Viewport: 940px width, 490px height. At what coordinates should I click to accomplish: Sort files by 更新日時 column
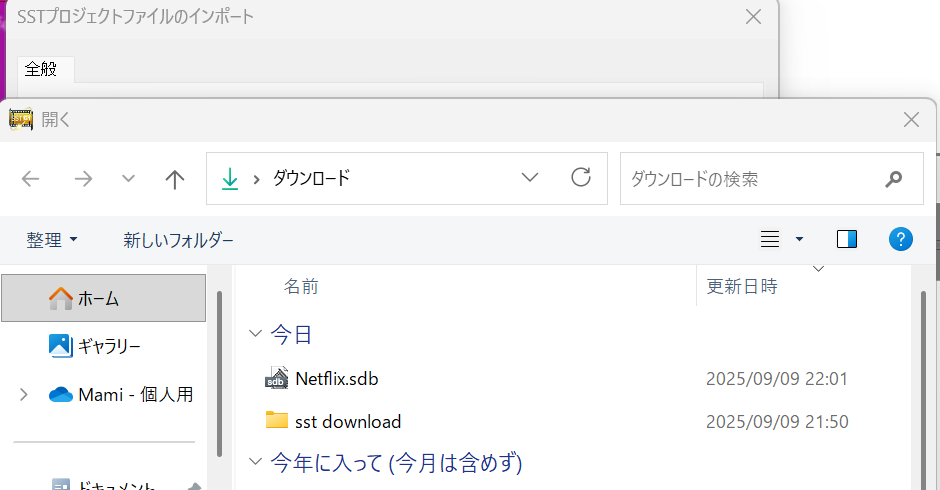741,286
